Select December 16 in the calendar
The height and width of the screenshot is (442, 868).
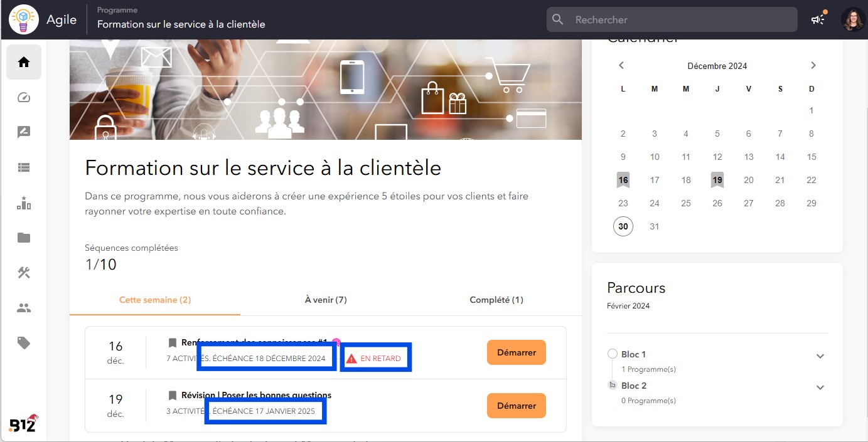[623, 180]
